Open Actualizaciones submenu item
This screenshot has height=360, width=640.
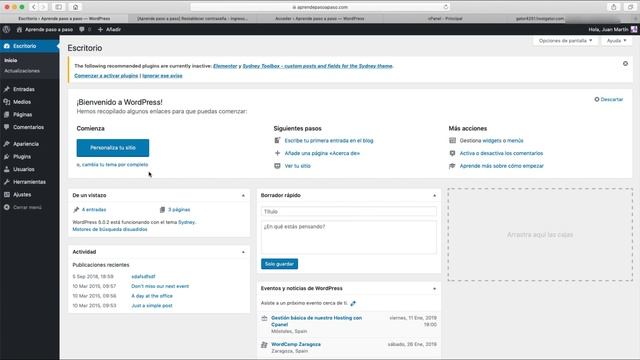[22, 71]
